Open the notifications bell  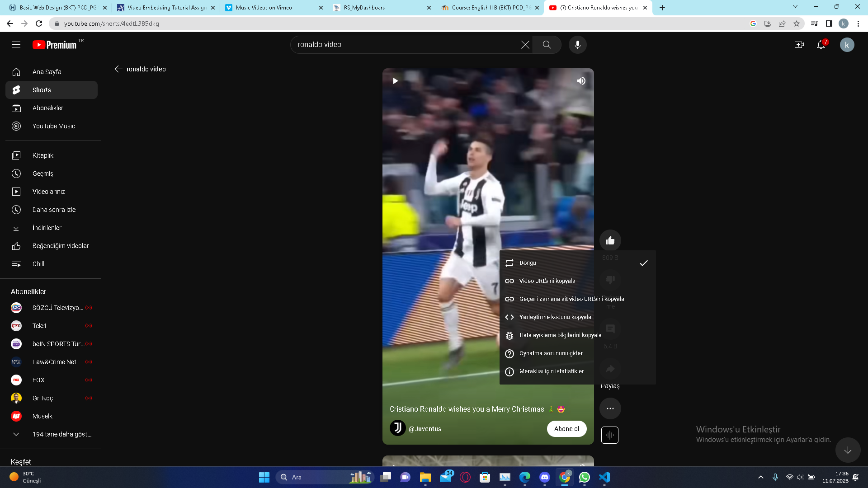(821, 45)
